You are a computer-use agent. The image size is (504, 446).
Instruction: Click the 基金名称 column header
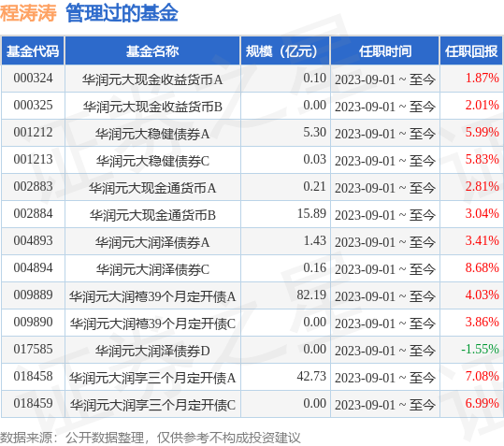(x=152, y=50)
